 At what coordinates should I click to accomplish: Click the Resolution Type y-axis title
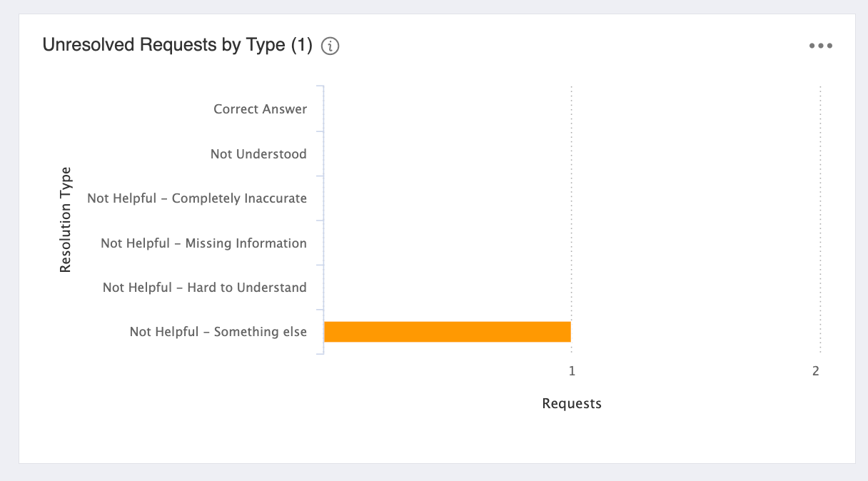(66, 220)
